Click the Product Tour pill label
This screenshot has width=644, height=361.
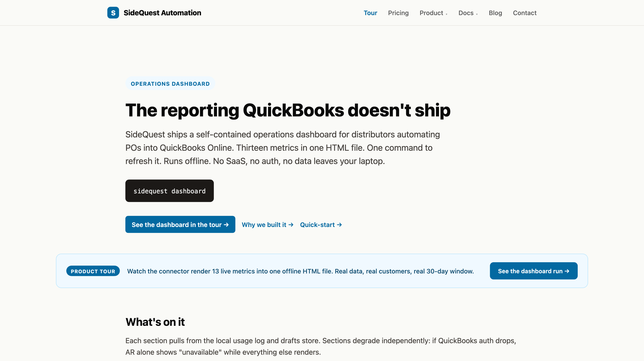pyautogui.click(x=93, y=271)
